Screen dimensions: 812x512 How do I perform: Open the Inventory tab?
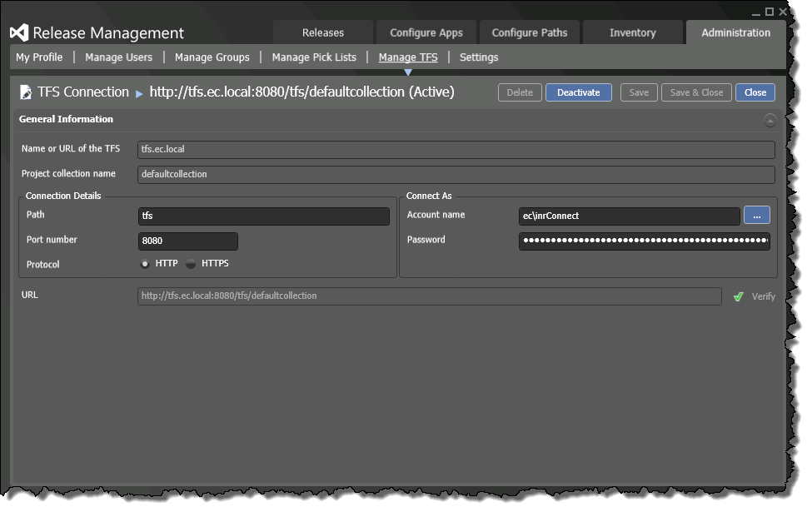pyautogui.click(x=632, y=33)
